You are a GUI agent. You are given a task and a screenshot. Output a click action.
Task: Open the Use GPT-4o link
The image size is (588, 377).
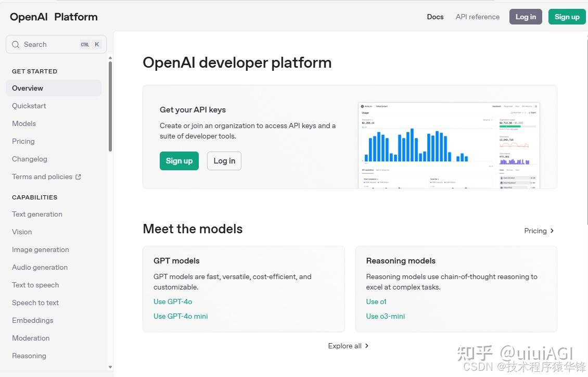click(173, 301)
